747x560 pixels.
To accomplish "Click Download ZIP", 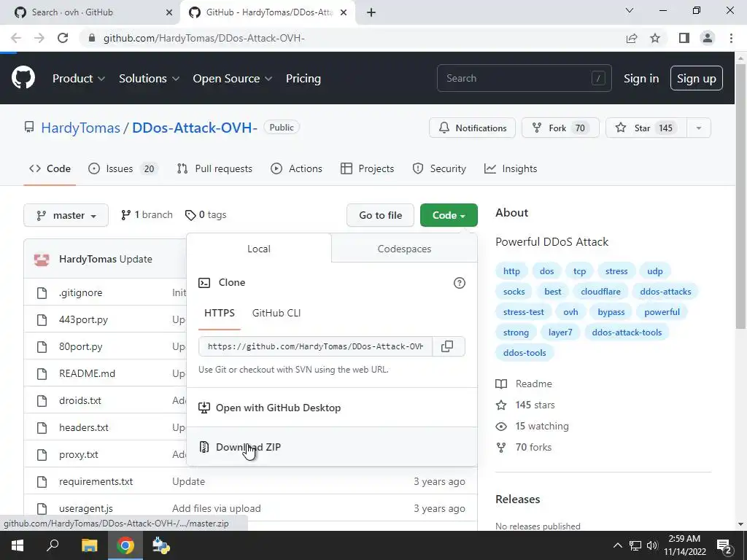I will pos(332,447).
